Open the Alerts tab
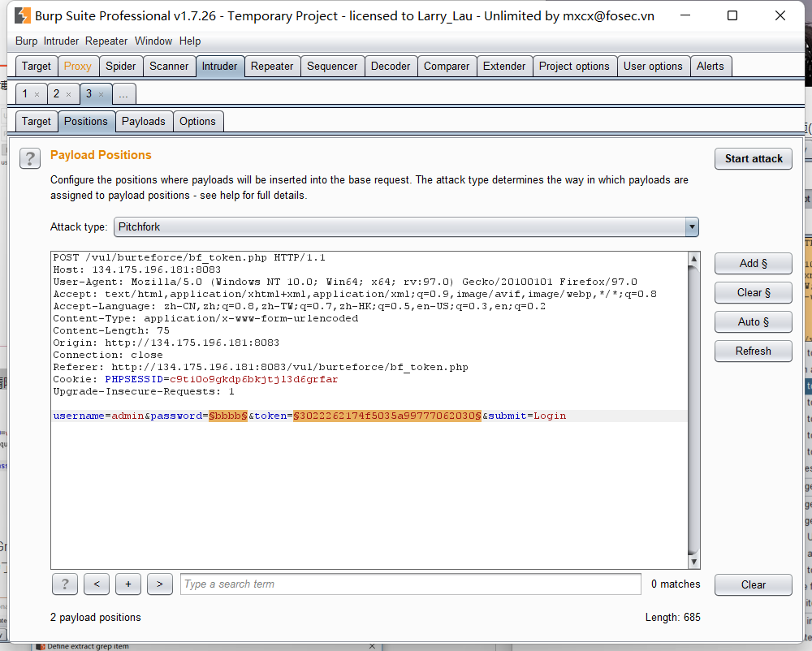The width and height of the screenshot is (812, 651). 710,67
